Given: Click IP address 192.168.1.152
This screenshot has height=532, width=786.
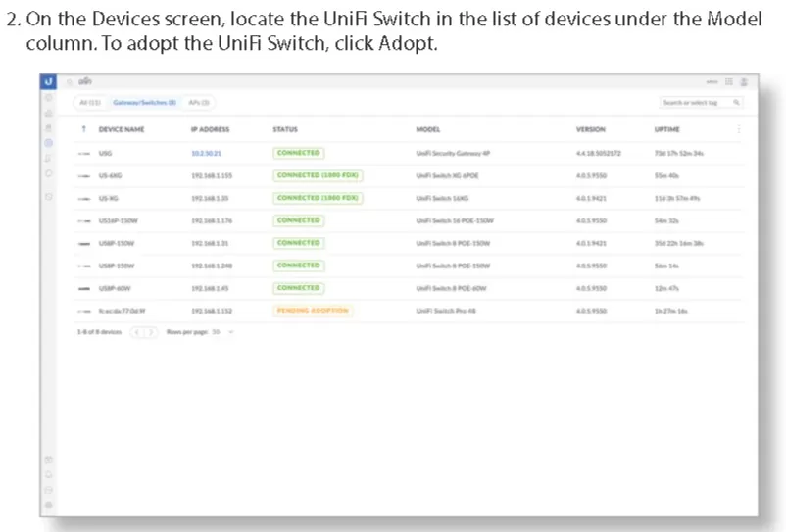Looking at the screenshot, I should tap(212, 312).
